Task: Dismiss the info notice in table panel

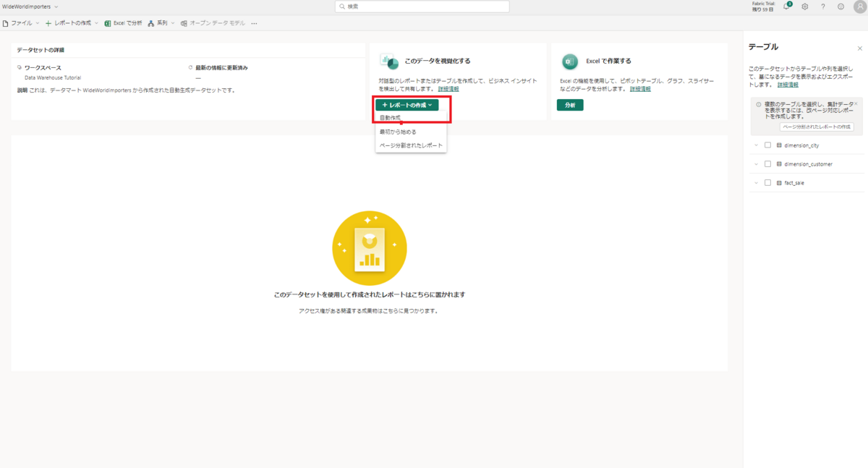Action: point(856,103)
